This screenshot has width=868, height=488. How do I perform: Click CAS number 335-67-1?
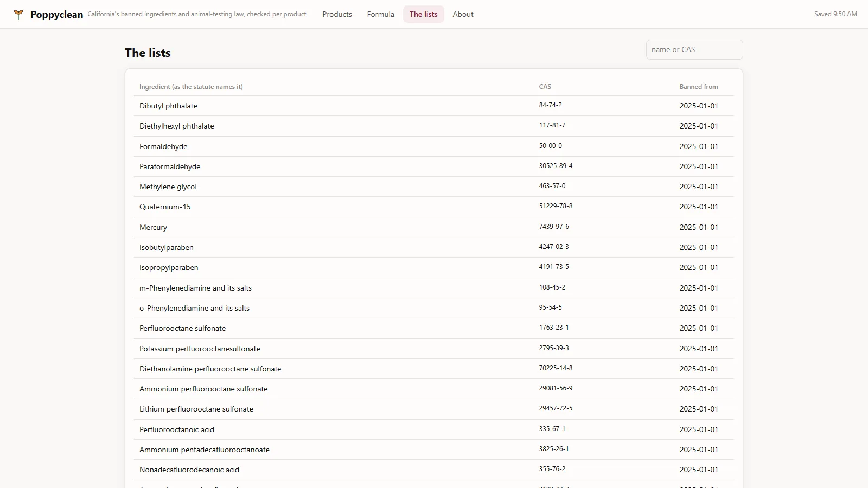tap(552, 429)
